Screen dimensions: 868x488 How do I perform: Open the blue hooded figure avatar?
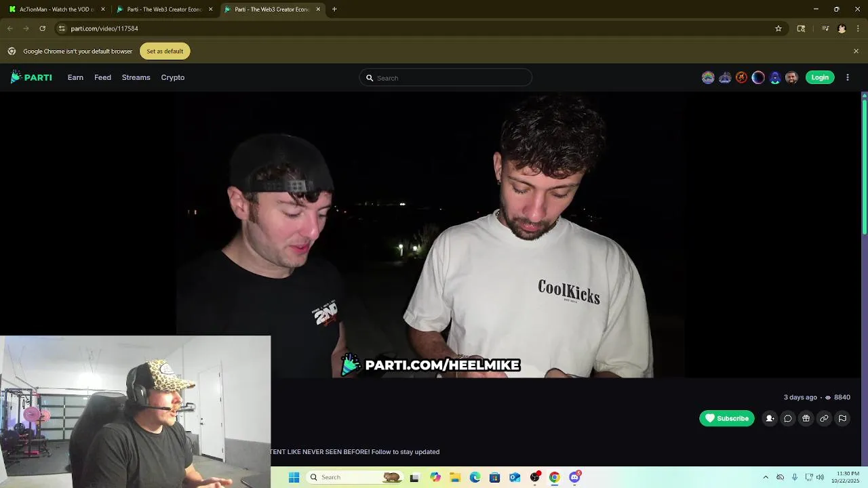pyautogui.click(x=775, y=77)
